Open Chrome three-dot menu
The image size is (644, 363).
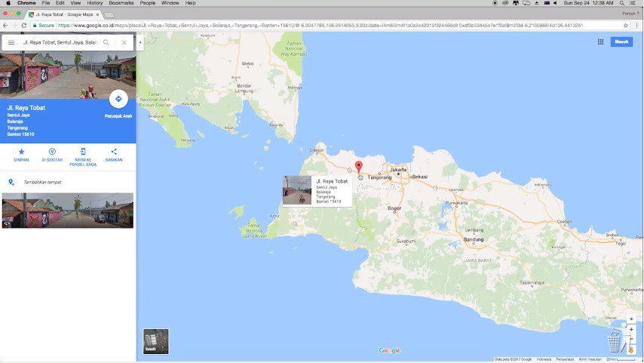pos(637,26)
